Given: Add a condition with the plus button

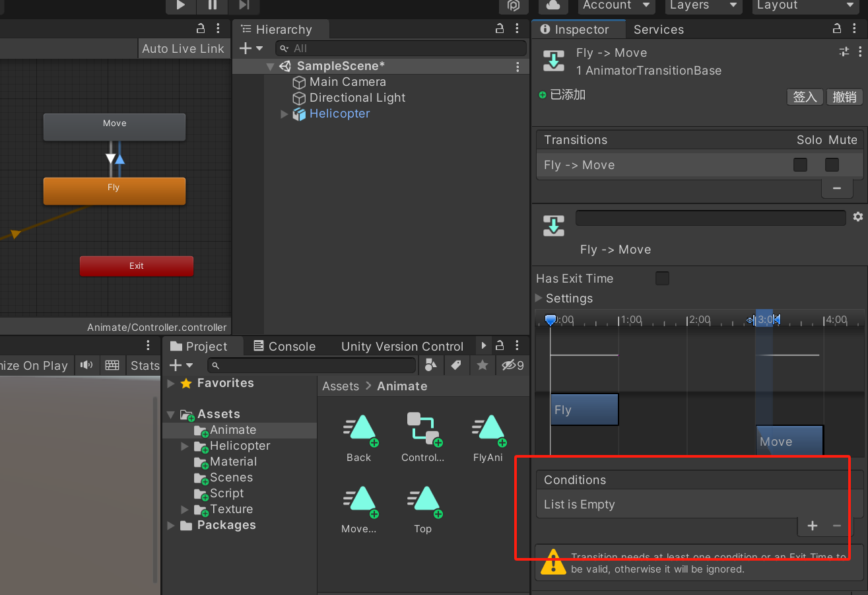Looking at the screenshot, I should click(812, 526).
